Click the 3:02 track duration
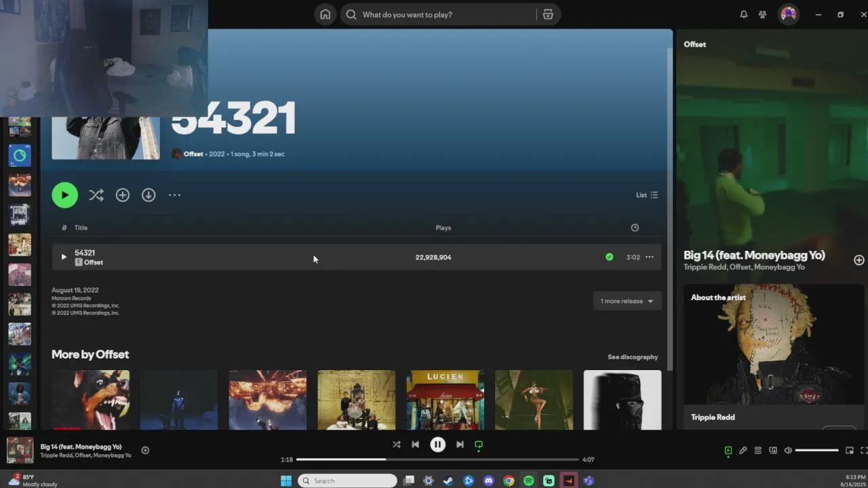The height and width of the screenshot is (488, 868). pos(633,258)
